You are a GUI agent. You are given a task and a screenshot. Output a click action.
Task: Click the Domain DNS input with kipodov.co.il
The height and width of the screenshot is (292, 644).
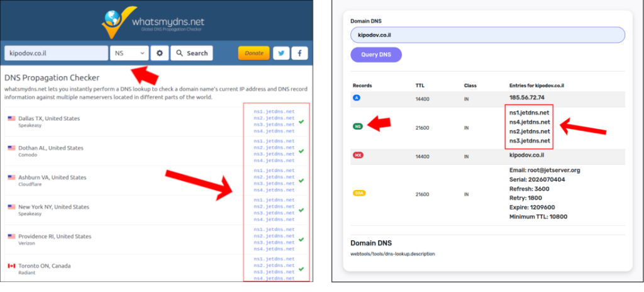[x=487, y=35]
